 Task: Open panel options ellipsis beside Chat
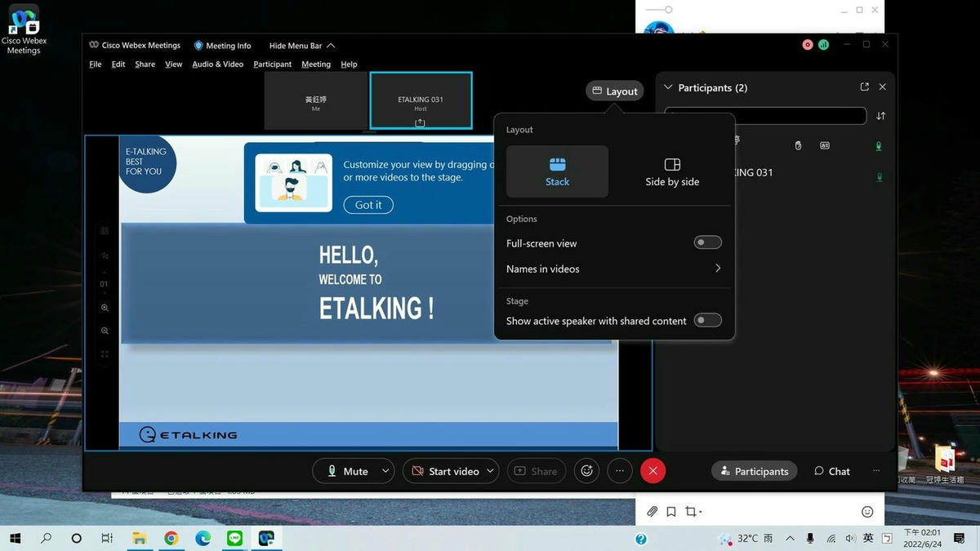[876, 471]
